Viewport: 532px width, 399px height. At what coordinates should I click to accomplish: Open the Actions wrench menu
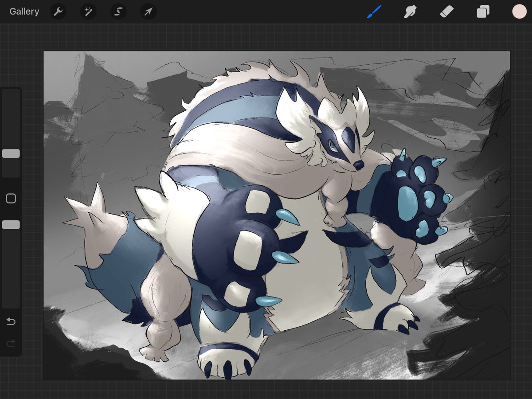click(x=58, y=12)
